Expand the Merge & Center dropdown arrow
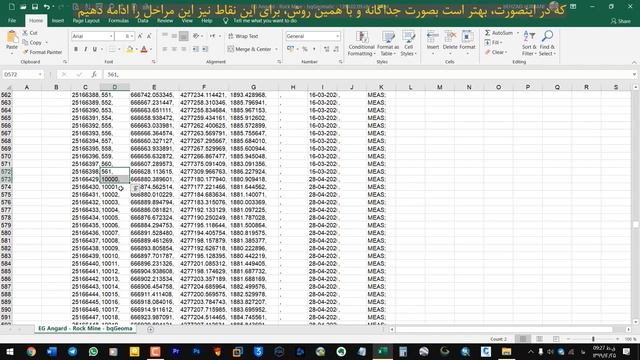 tap(276, 49)
